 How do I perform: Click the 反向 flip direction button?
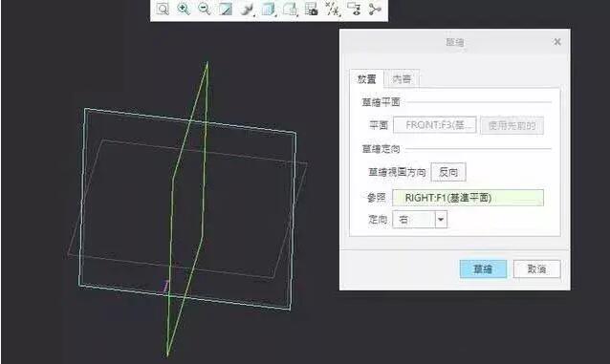point(448,172)
